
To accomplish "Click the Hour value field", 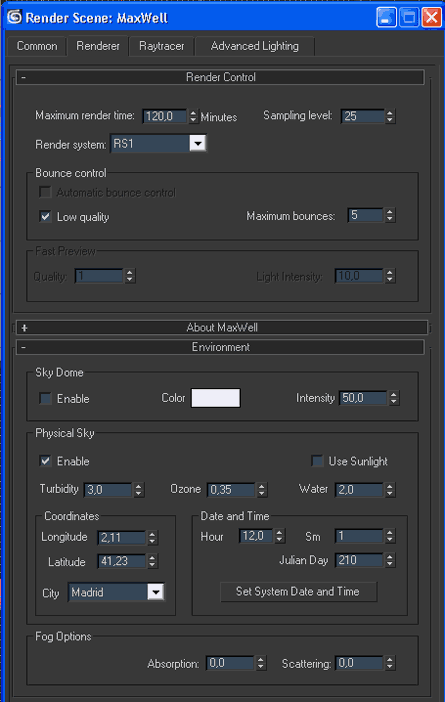I will pos(256,536).
